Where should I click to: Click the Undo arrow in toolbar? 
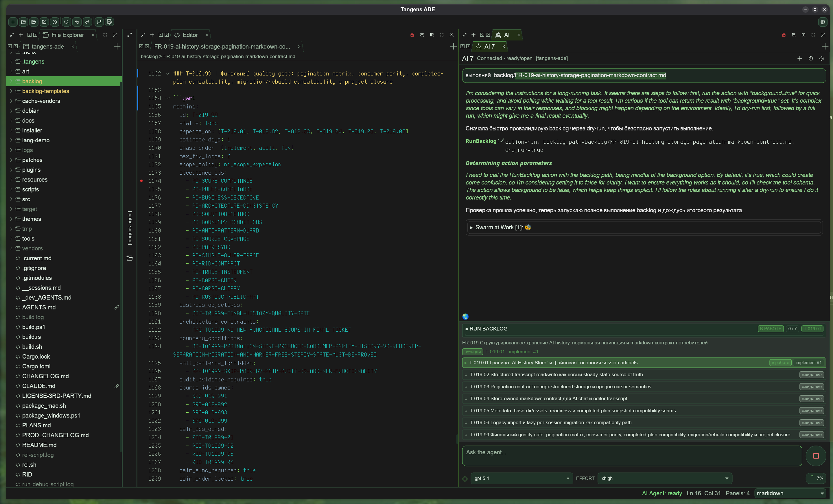point(77,22)
